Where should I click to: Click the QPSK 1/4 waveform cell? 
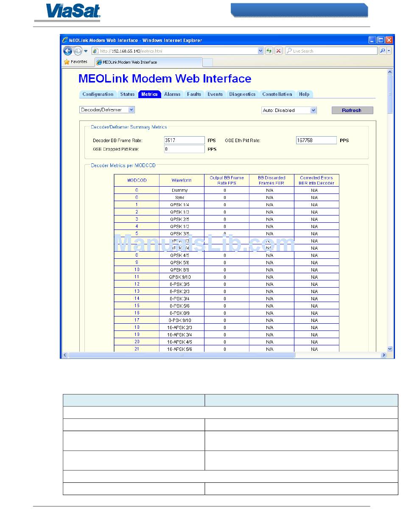182,205
